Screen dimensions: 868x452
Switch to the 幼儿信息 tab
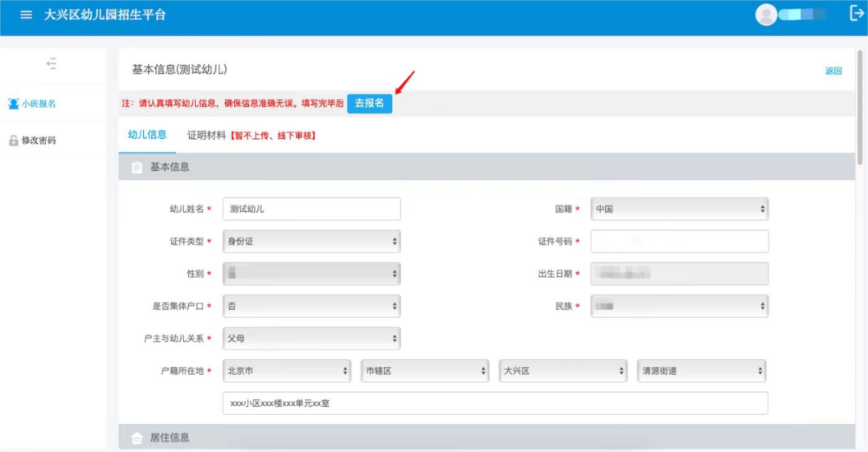147,135
